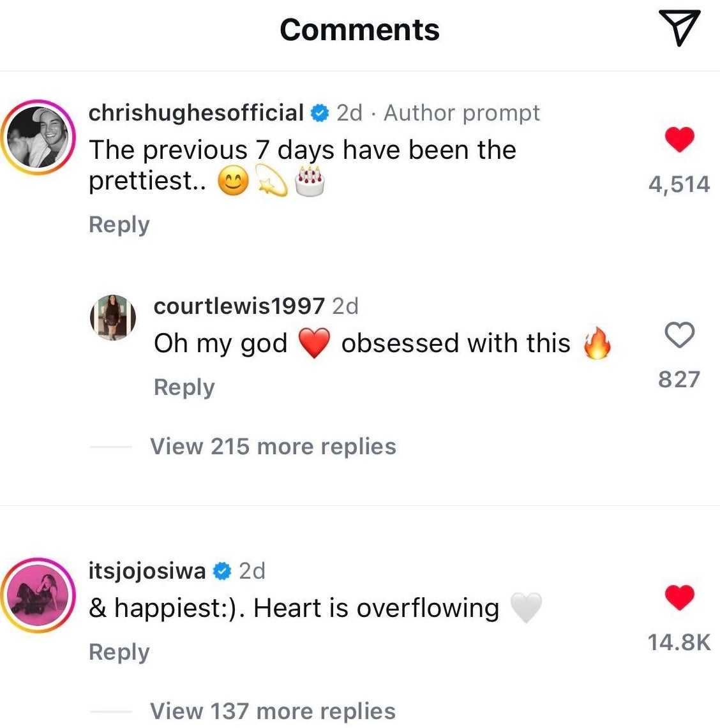Image resolution: width=720 pixels, height=728 pixels.
Task: Click the fire emoji in courtlewis1997's comment
Action: point(597,343)
